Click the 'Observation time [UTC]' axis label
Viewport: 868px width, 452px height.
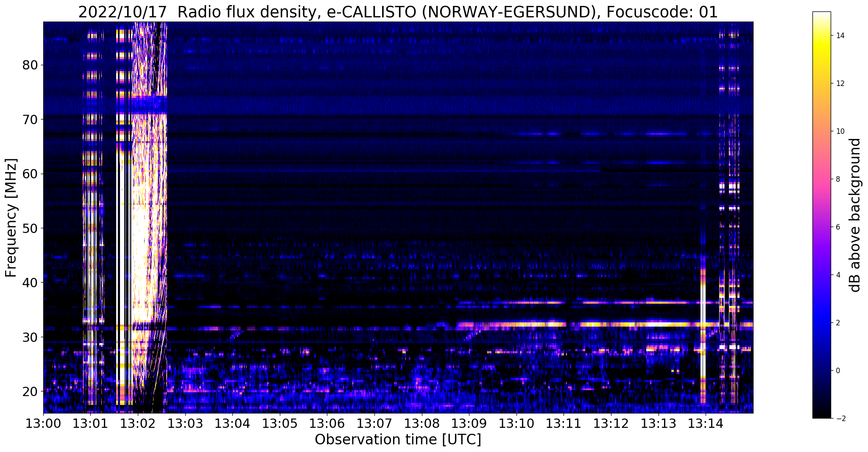pyautogui.click(x=398, y=440)
